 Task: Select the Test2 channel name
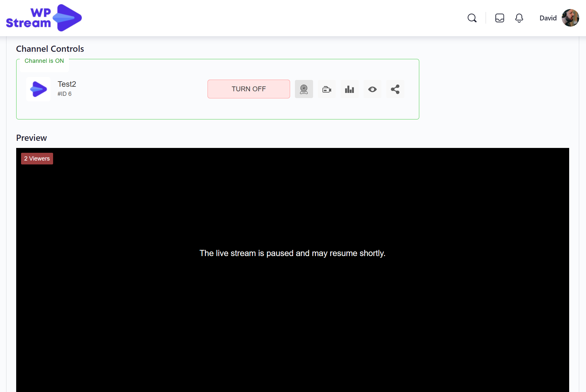pos(67,84)
